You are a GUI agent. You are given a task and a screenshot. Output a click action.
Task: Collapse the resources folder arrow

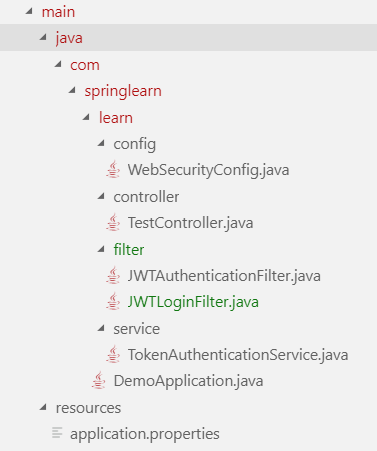click(43, 407)
